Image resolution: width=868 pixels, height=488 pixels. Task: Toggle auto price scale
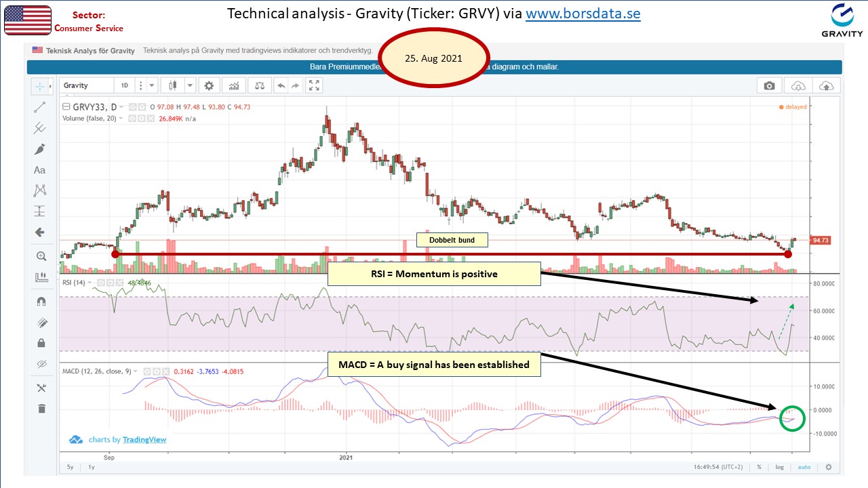tap(804, 467)
